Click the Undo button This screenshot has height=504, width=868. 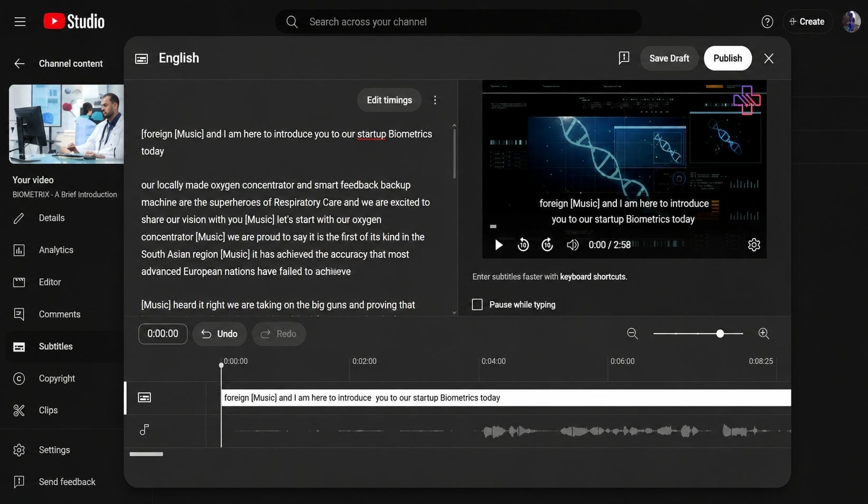pos(220,334)
